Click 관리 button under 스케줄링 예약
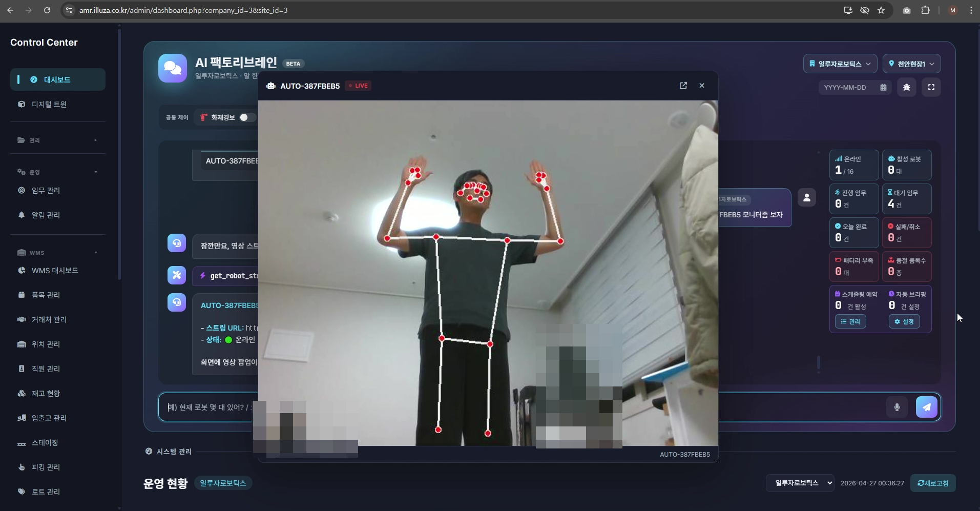Viewport: 980px width, 511px height. click(850, 322)
